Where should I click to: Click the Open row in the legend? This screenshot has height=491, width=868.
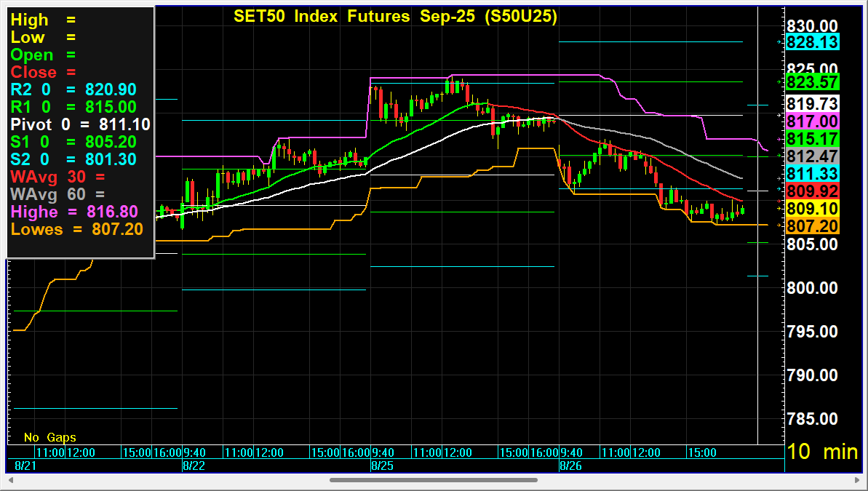(x=43, y=55)
